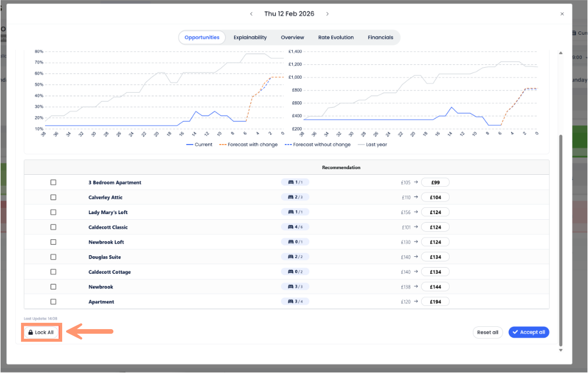Edit the £99 recommended rate field
The image size is (588, 373).
435,183
